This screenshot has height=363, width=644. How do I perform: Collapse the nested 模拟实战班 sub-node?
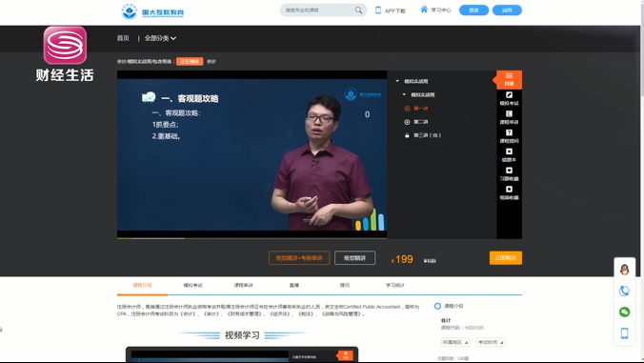[x=404, y=94]
